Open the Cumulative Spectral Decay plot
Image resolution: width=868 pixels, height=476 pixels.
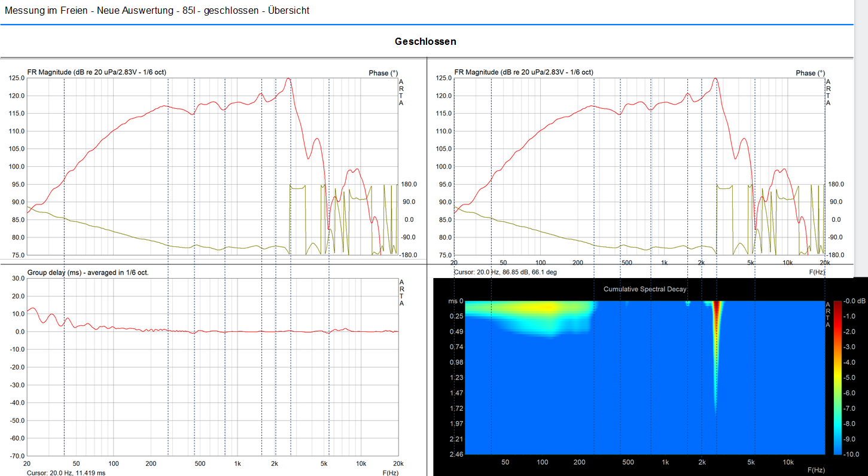pos(644,377)
